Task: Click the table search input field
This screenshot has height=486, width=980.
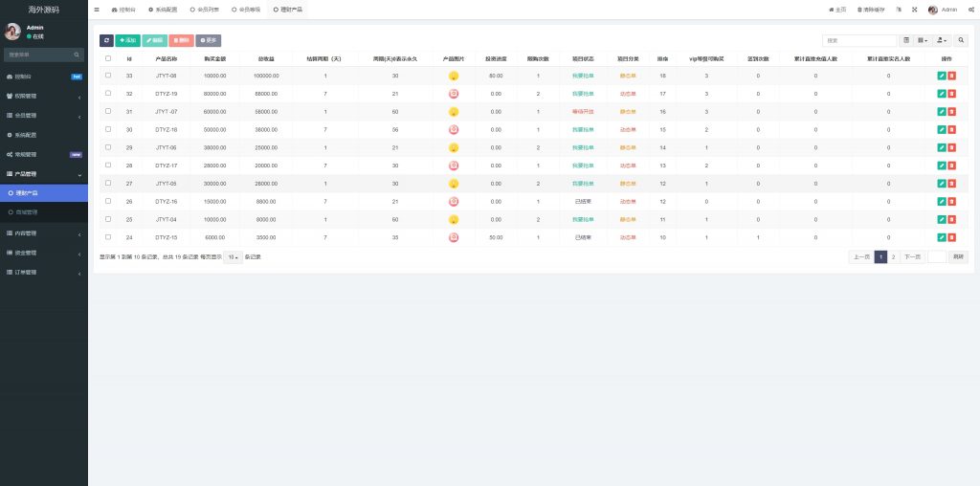Action: [859, 40]
